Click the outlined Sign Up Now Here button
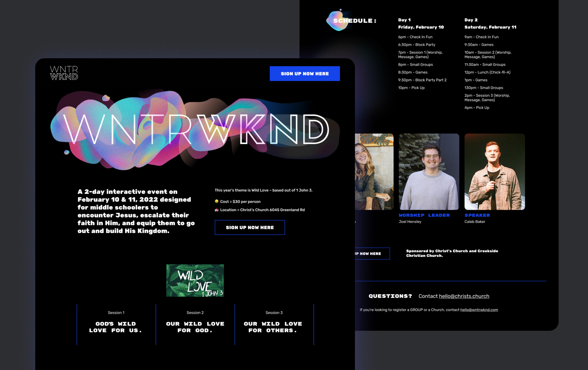Screen dimensions: 588x370 point(250,227)
